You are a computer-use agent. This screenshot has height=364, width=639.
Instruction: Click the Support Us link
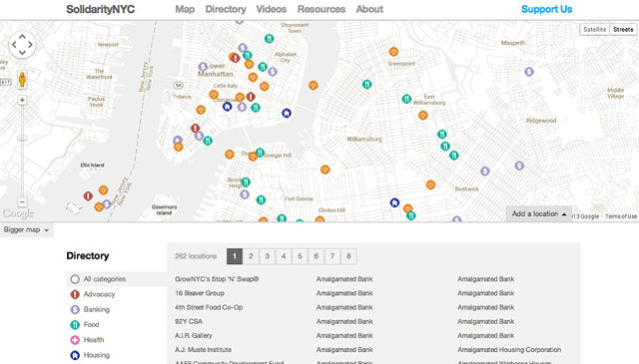(x=546, y=9)
